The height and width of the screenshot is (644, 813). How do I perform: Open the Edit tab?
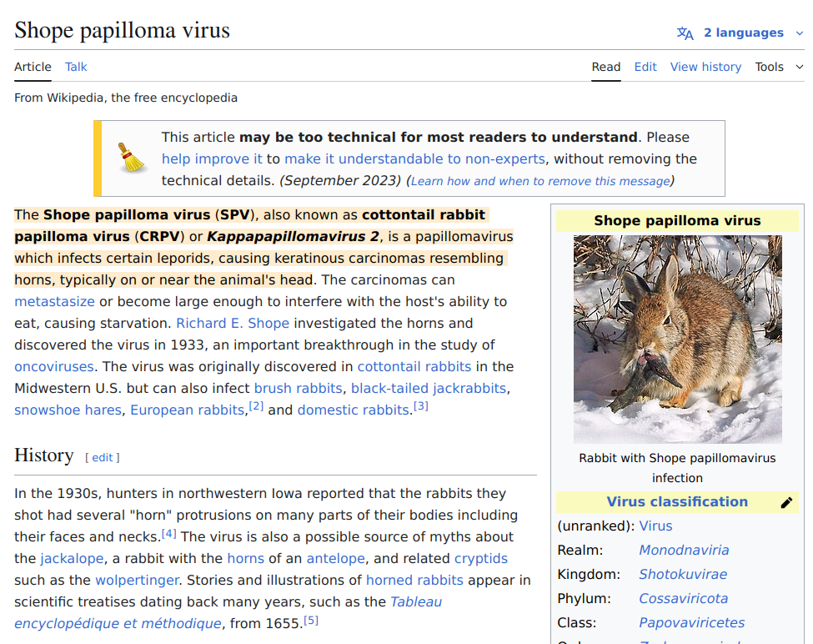645,67
